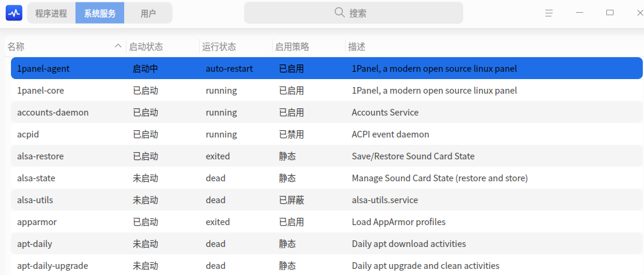Click 已禁用 policy of acpid
644x275 pixels.
[291, 134]
